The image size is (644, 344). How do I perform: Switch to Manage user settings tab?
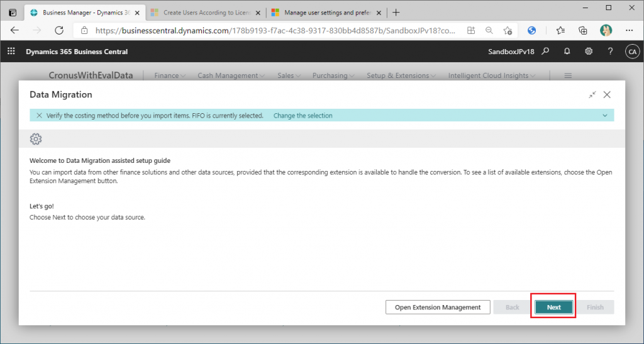coord(327,13)
